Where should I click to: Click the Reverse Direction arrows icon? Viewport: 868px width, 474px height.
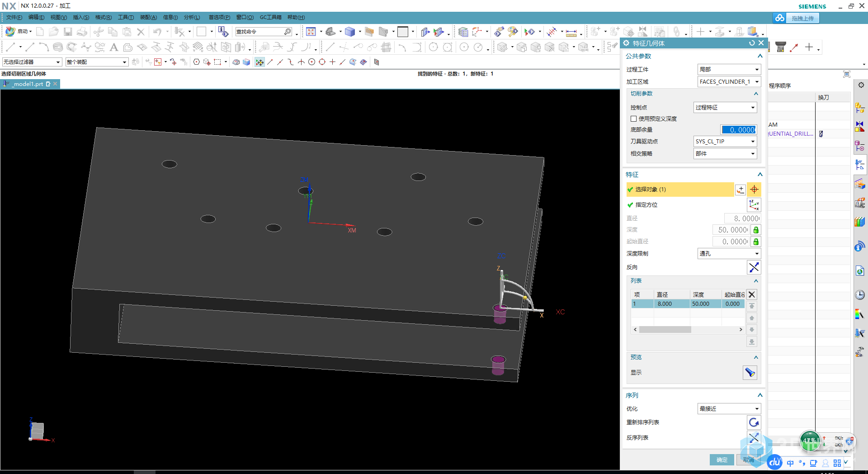[x=754, y=267]
